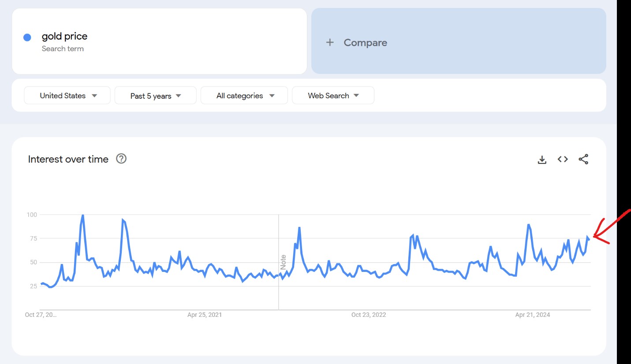Click the chart's highest peak at 100

[x=83, y=215]
